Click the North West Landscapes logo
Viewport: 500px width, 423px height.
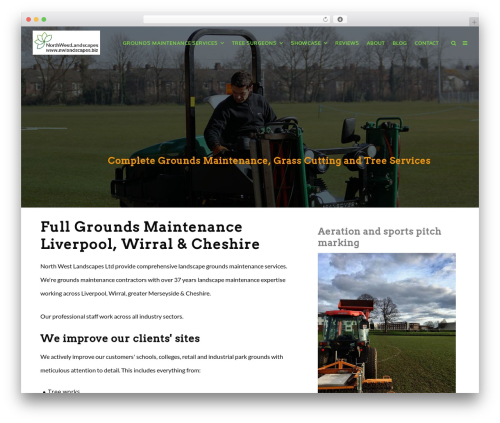click(66, 43)
